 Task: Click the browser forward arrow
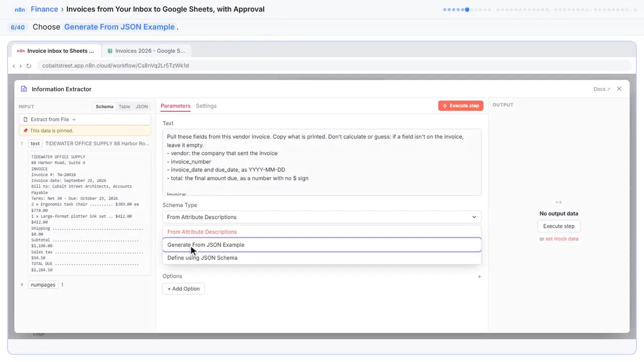pos(21,66)
